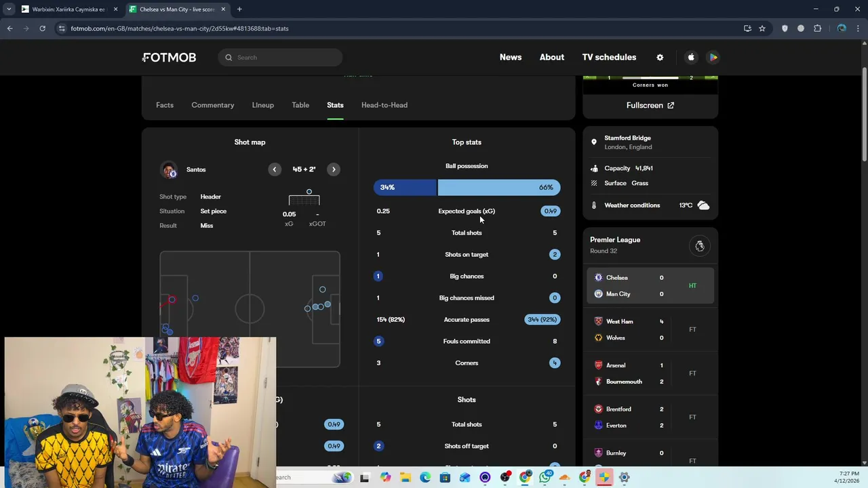Switch to Head-to-Head tab
Screen dimensions: 868x488
[x=384, y=105]
